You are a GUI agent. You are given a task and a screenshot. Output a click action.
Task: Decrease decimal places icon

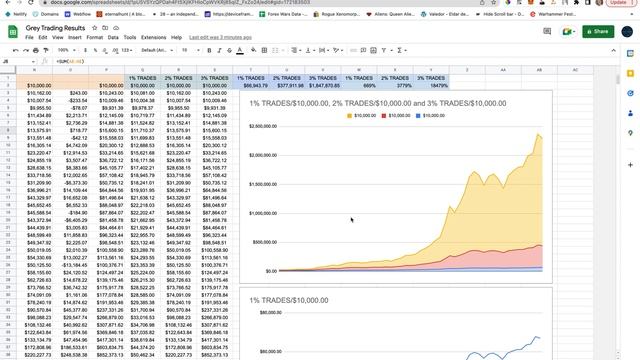pyautogui.click(x=105, y=50)
